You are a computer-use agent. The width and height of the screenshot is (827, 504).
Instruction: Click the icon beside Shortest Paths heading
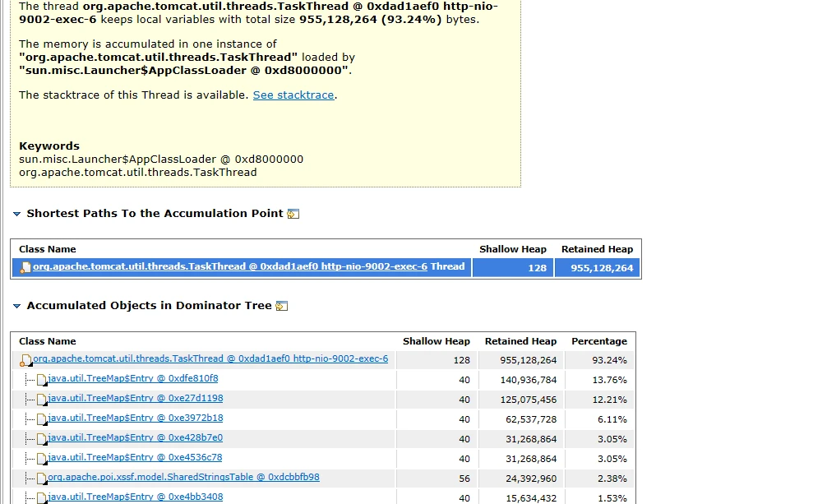293,214
